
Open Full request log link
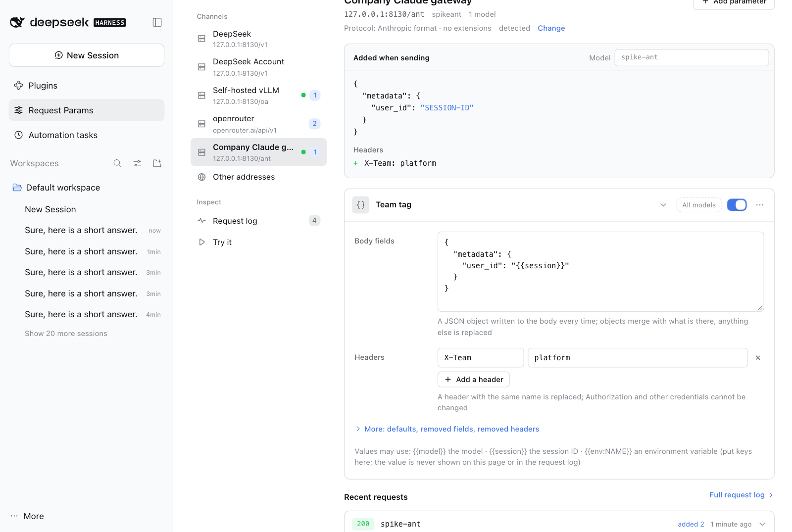click(x=741, y=495)
